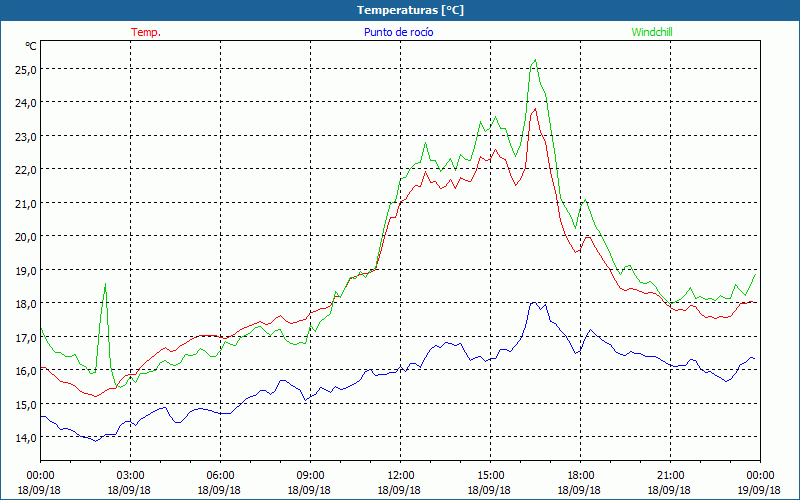The width and height of the screenshot is (800, 500).
Task: Click the green windchill spike near 02:00
Action: pos(105,285)
